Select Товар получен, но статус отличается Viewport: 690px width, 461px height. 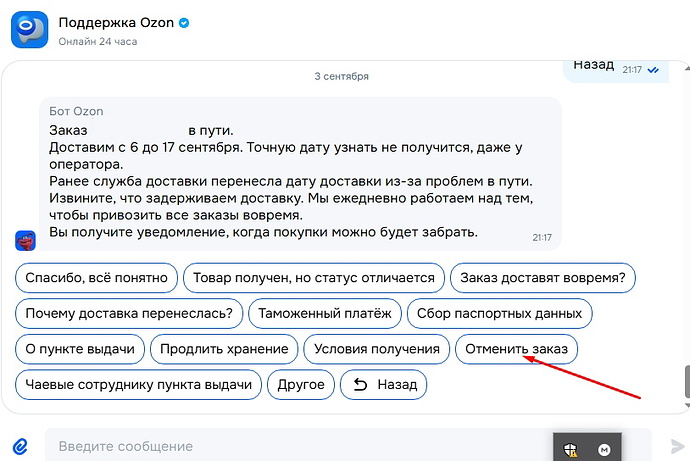(x=314, y=278)
